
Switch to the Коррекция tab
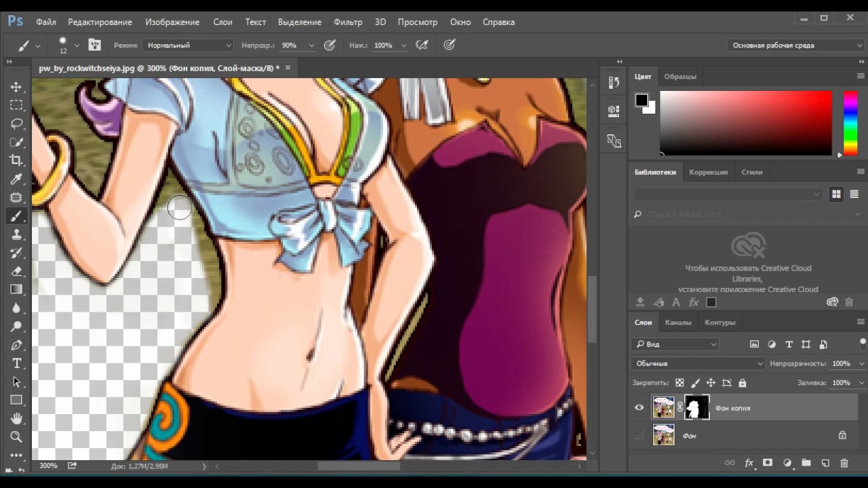(708, 172)
